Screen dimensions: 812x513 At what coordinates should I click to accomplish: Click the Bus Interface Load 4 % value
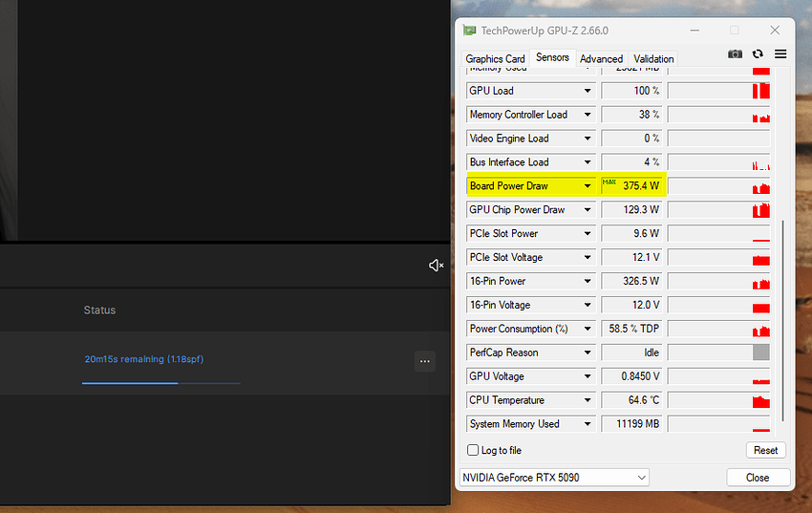[631, 162]
